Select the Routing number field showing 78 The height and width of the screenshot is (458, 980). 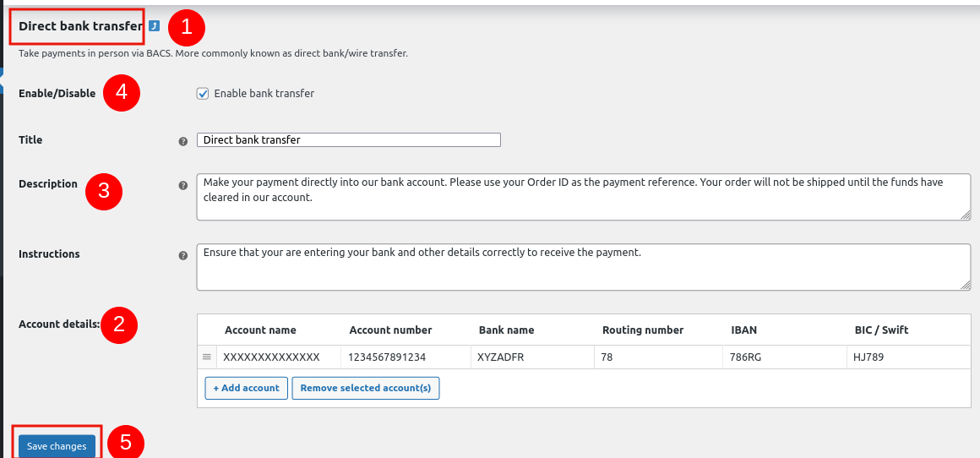(x=657, y=357)
